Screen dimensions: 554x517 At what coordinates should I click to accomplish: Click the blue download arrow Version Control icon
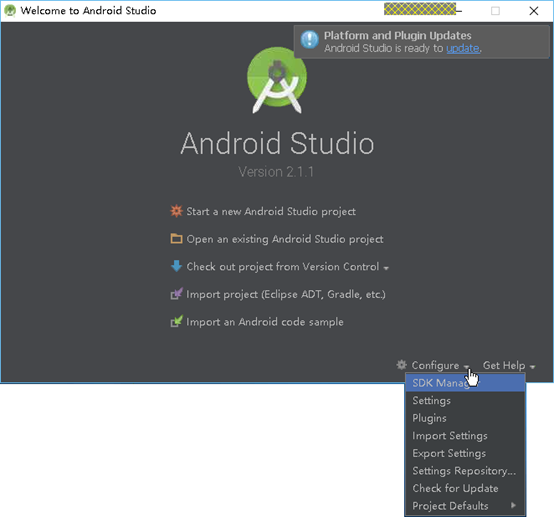176,266
